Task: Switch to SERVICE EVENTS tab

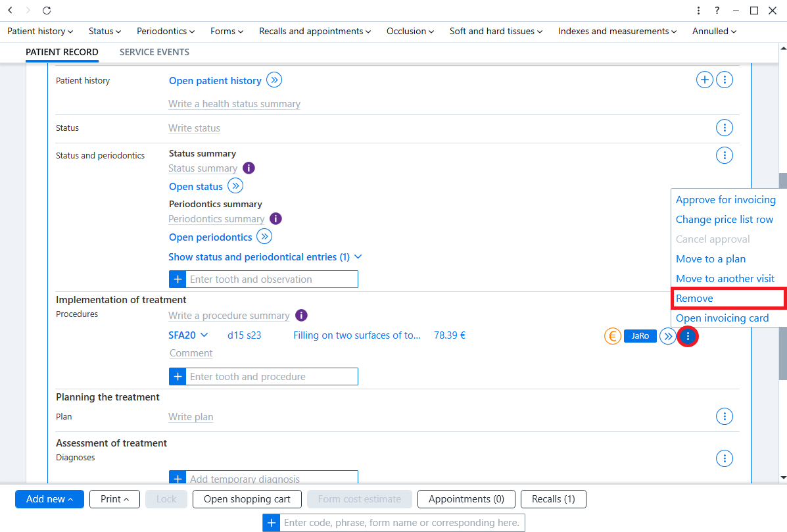Action: (154, 52)
